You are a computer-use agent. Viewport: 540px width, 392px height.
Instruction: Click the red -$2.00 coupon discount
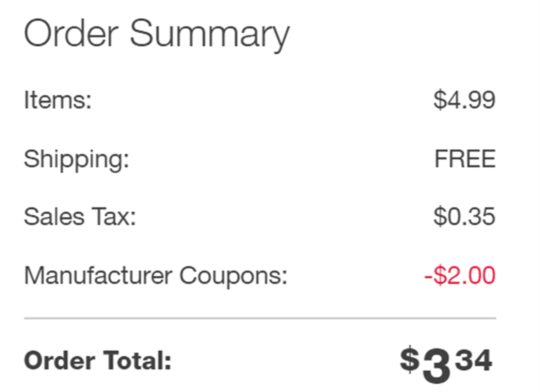click(x=460, y=275)
